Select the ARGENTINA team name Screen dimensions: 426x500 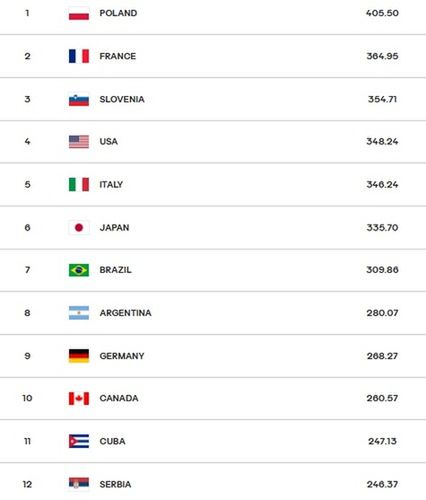coord(125,313)
